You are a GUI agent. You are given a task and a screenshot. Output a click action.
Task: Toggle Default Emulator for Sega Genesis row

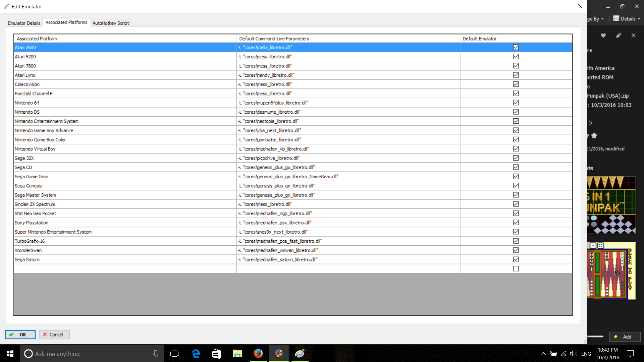point(516,186)
